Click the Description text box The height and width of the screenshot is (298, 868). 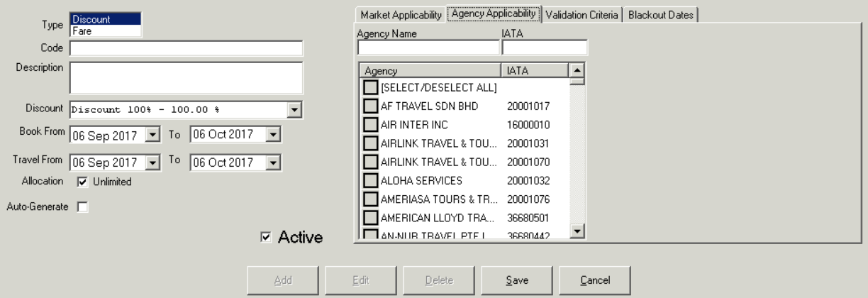coord(186,77)
